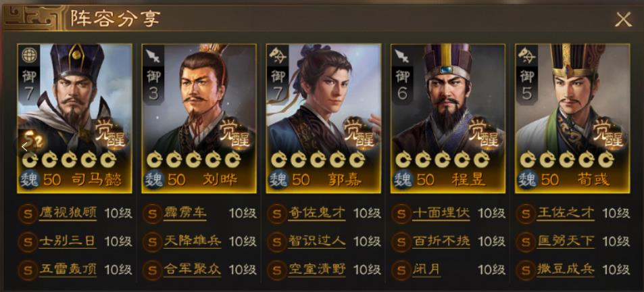Screen dimensions: 644x292
Task: Click the star rating row on 刘晔
Action: 193,160
